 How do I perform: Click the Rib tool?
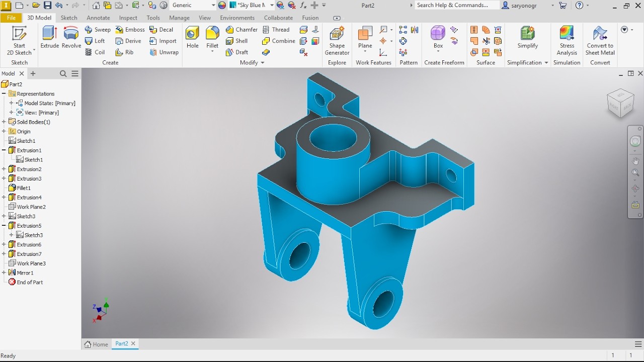click(x=124, y=52)
